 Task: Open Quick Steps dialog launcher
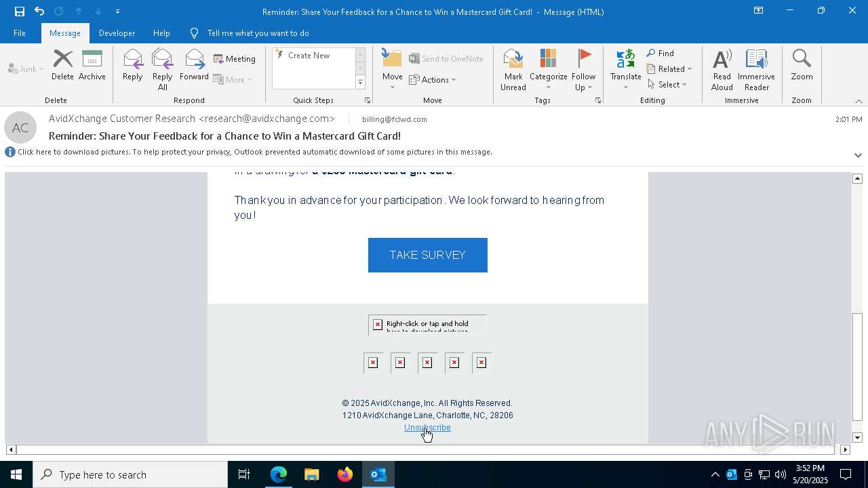pyautogui.click(x=368, y=100)
